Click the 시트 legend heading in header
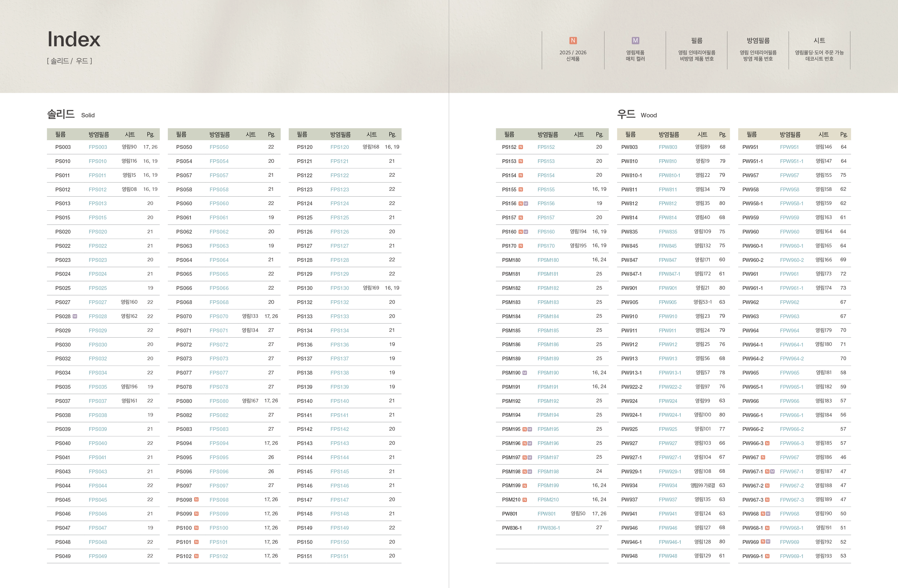The image size is (898, 588). click(819, 40)
